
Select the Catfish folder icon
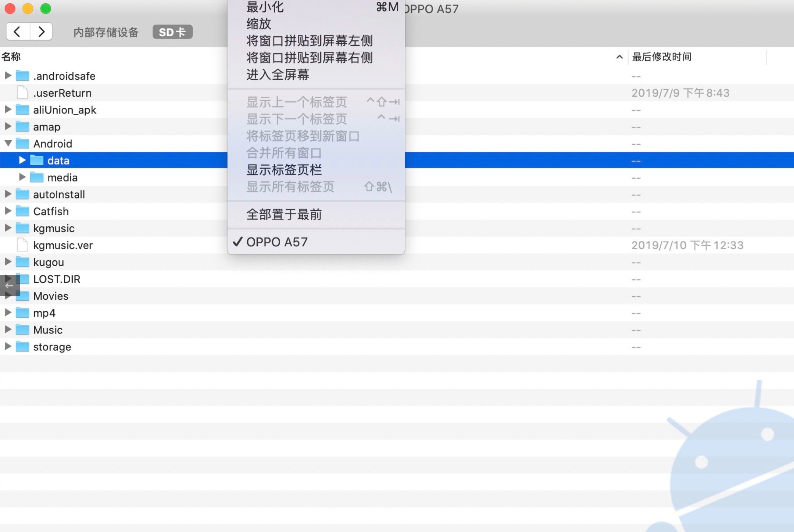coord(22,211)
